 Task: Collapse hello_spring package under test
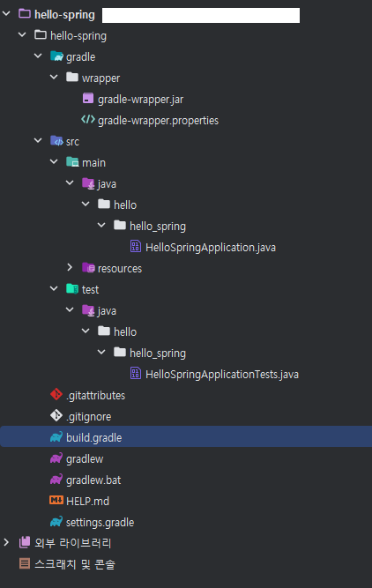click(x=101, y=352)
